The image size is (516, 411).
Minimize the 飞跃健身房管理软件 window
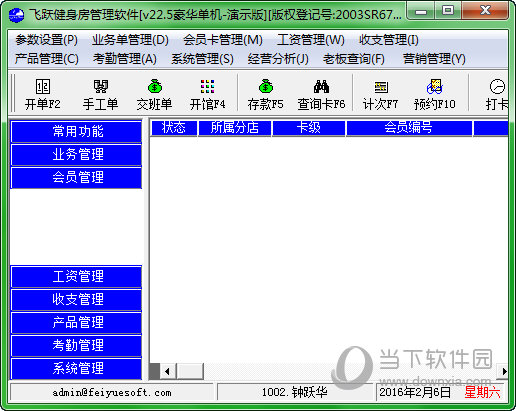tap(421, 11)
